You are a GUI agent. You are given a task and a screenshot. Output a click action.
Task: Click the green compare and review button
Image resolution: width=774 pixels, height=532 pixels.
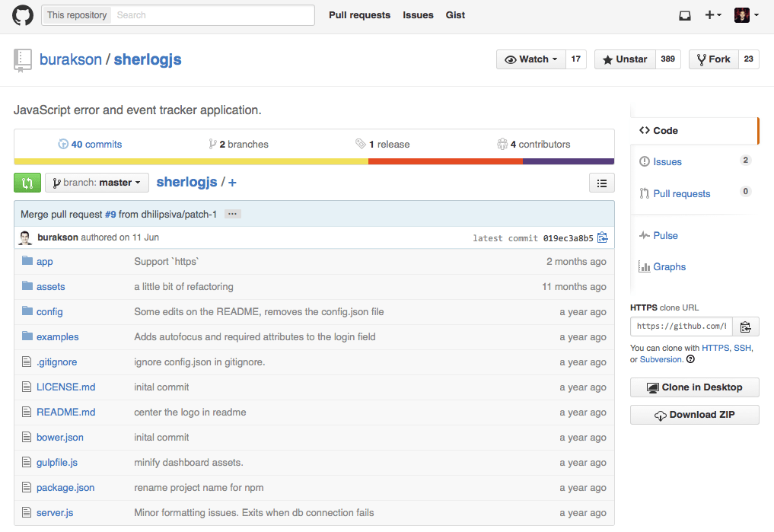click(27, 183)
